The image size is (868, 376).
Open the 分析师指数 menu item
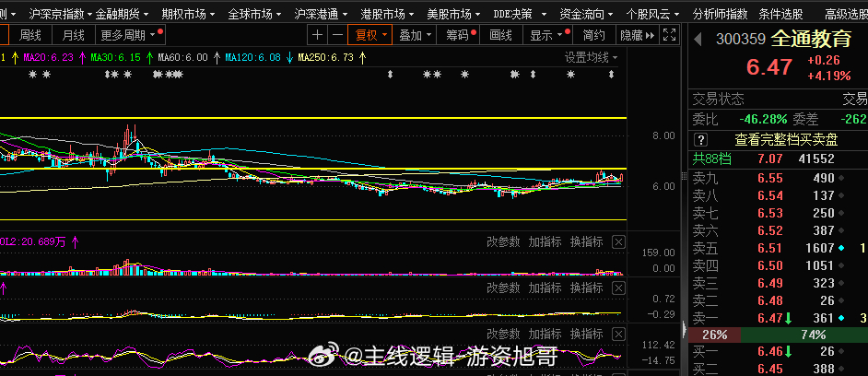(720, 13)
